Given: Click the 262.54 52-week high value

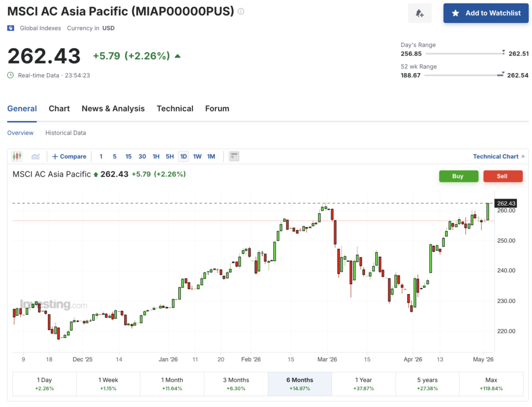Looking at the screenshot, I should pos(518,75).
